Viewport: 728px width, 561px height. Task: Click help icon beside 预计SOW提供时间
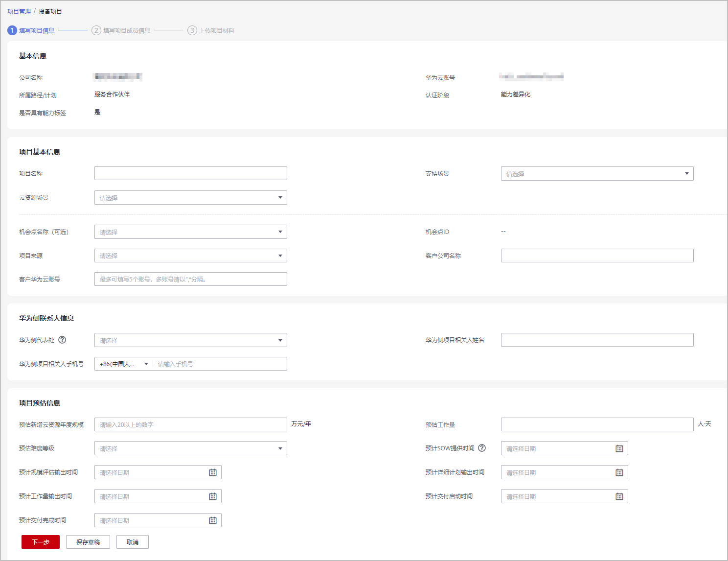pyautogui.click(x=482, y=448)
